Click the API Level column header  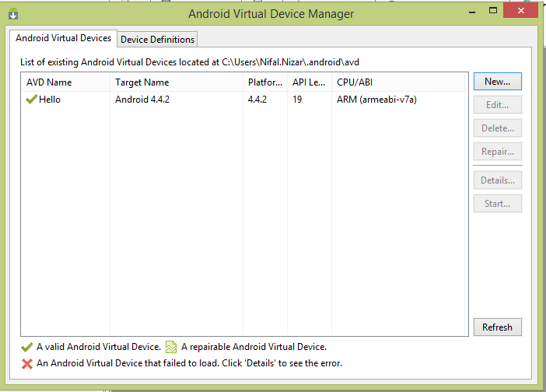[310, 82]
